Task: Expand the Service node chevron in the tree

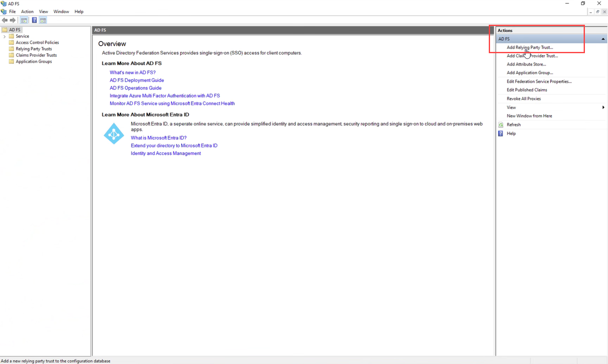Action: click(5, 36)
